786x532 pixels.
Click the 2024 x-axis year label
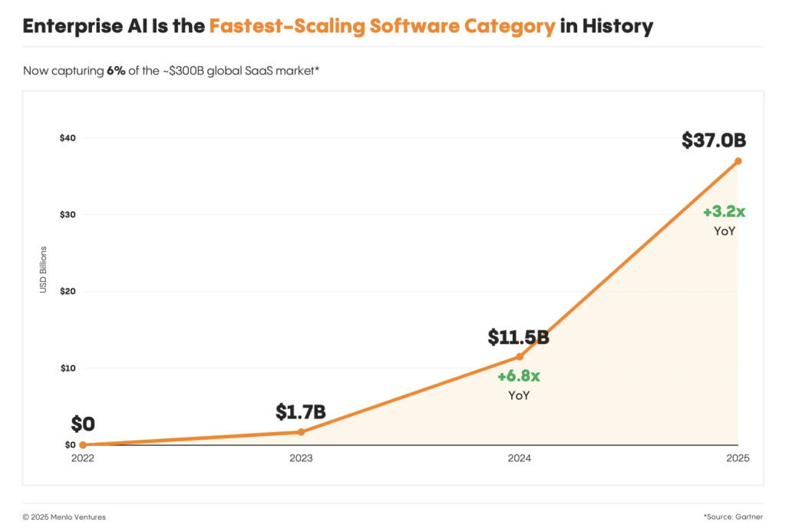tap(520, 458)
